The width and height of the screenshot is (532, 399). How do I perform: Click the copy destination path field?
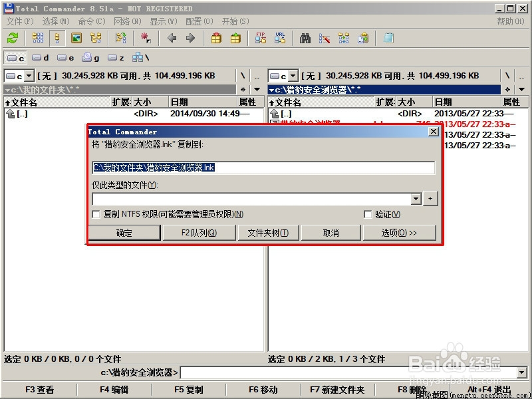[x=263, y=168]
